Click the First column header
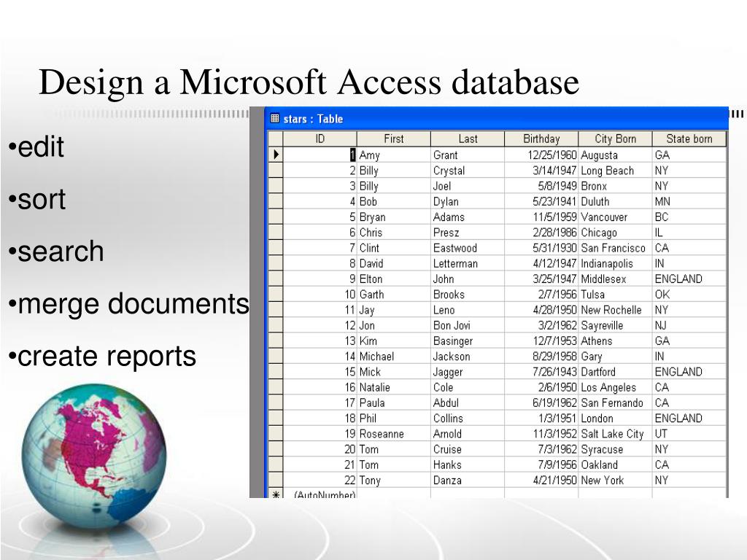 point(394,139)
